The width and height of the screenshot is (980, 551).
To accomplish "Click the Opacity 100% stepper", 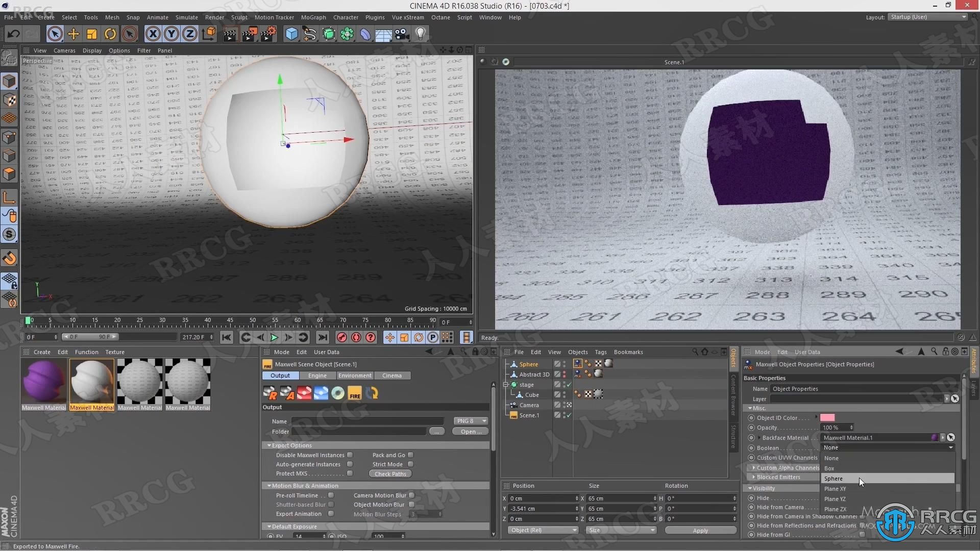I will (851, 428).
